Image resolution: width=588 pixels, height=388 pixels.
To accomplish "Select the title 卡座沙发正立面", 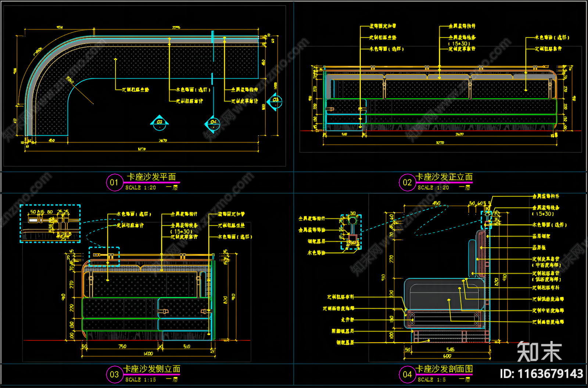I will pos(444,177).
